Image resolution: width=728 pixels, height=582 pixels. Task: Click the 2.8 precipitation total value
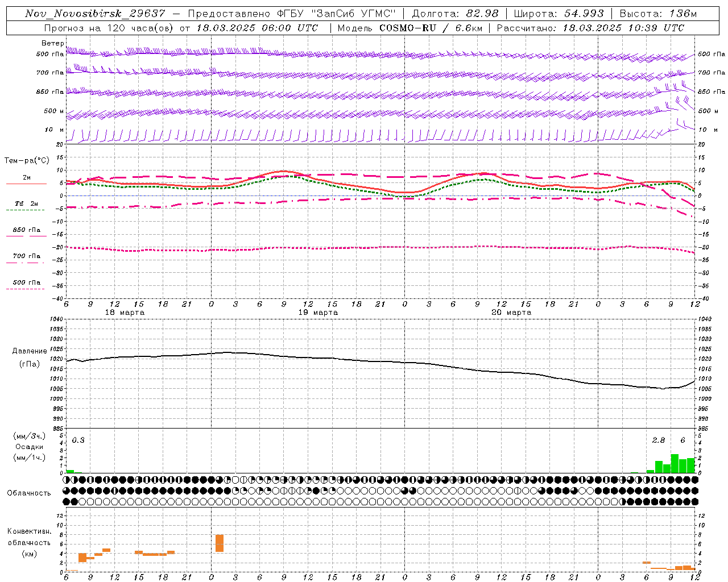[x=659, y=440]
